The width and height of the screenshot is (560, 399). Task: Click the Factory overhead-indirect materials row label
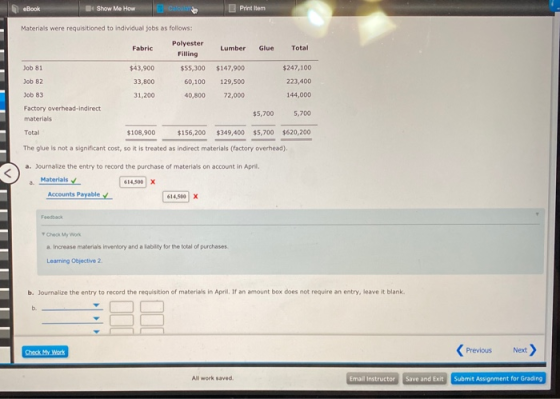62,114
